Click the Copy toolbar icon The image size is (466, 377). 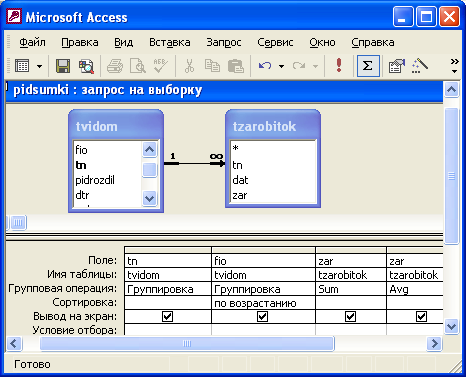[x=212, y=66]
